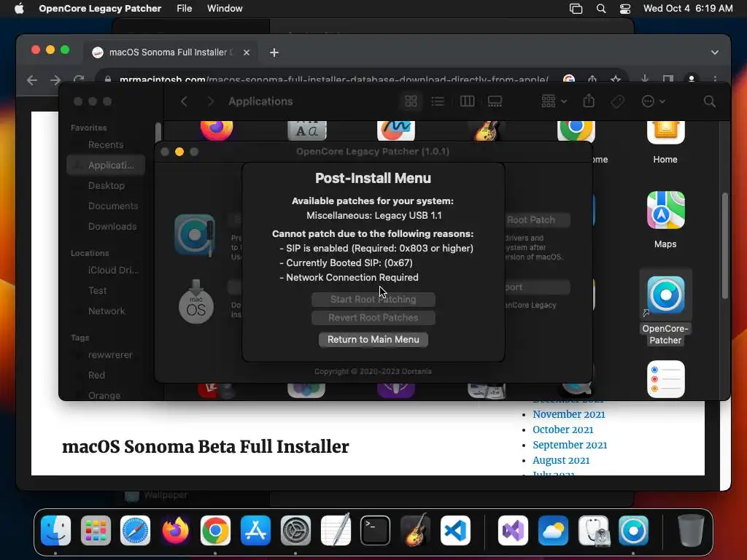Open GarageBand from the Dock
This screenshot has height=560, width=747.
click(415, 531)
